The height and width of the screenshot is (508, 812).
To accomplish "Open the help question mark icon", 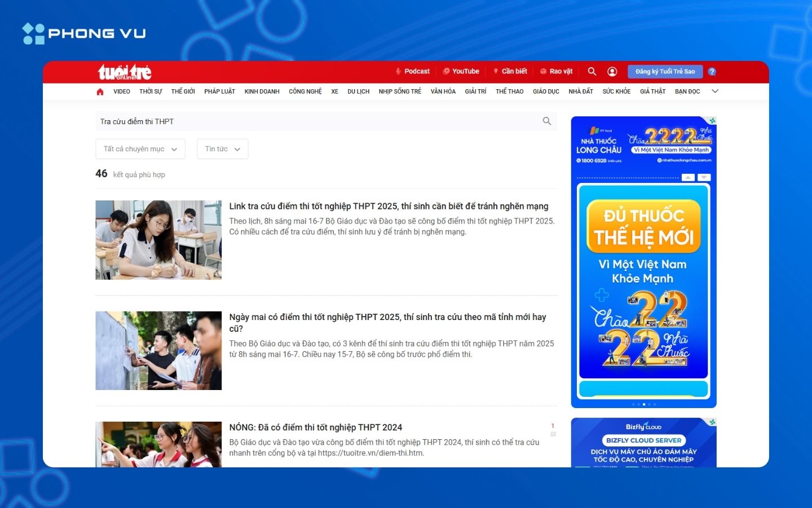I will (712, 71).
